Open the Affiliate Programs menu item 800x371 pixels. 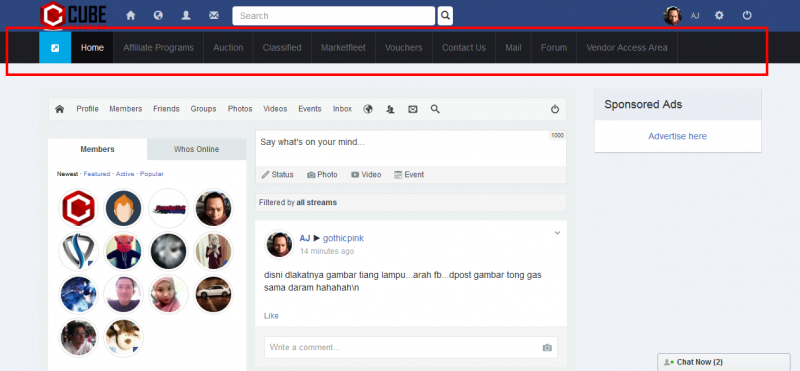coord(158,47)
